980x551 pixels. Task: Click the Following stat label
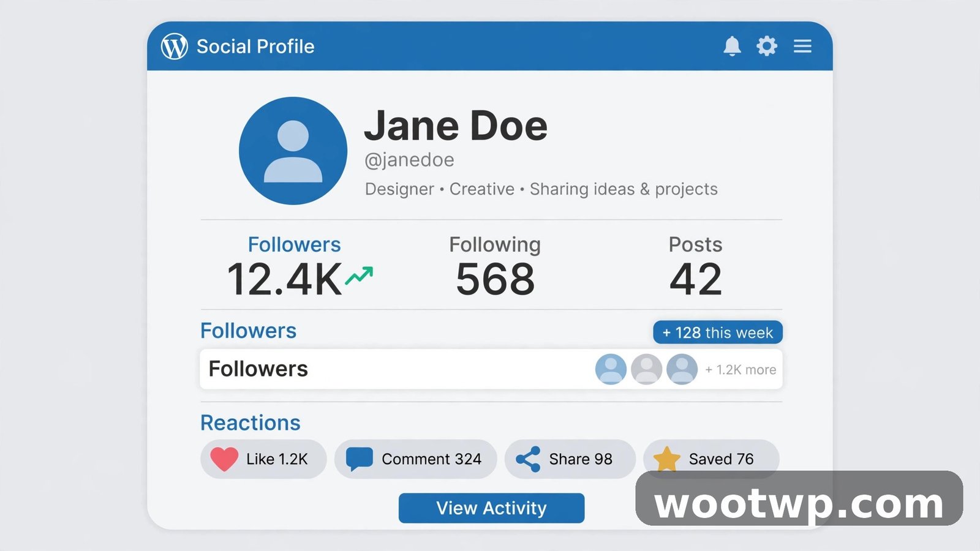495,245
